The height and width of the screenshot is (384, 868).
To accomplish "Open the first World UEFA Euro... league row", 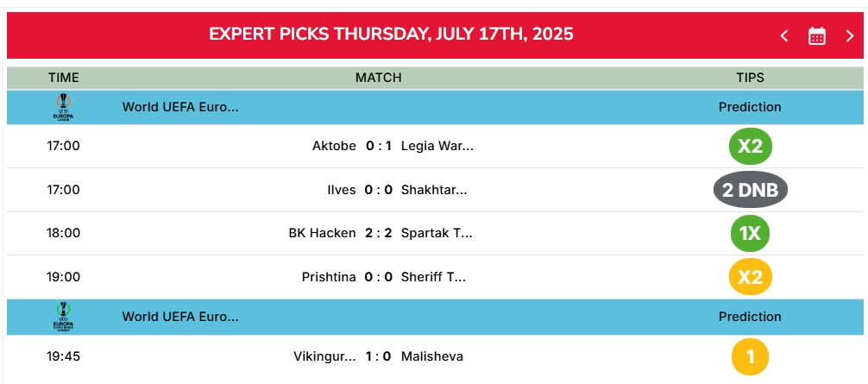I will coord(435,107).
